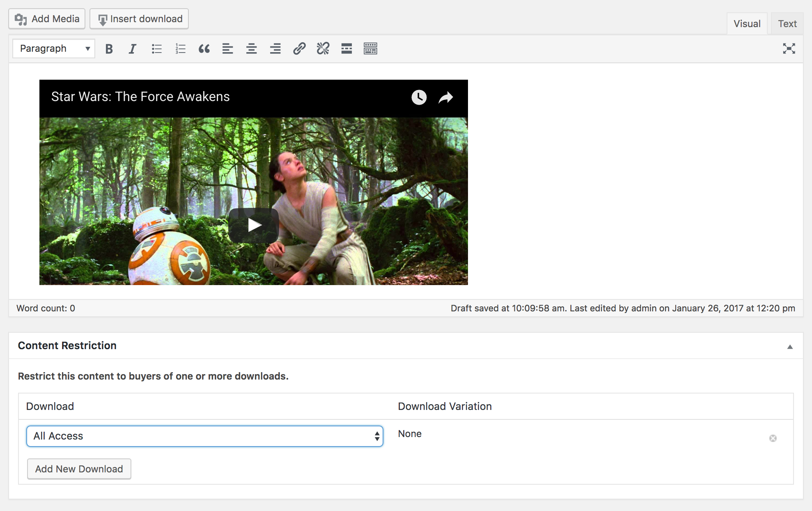Insert a blockquote
Image resolution: width=812 pixels, height=511 pixels.
204,48
